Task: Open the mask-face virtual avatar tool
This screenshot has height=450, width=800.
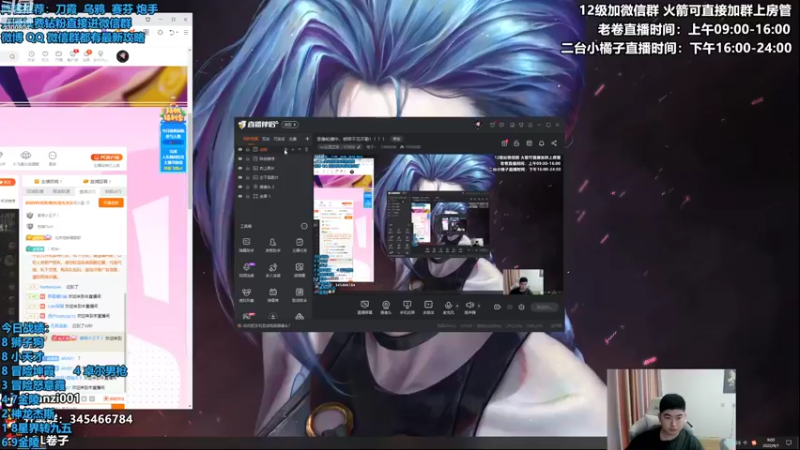Action: pyautogui.click(x=246, y=294)
